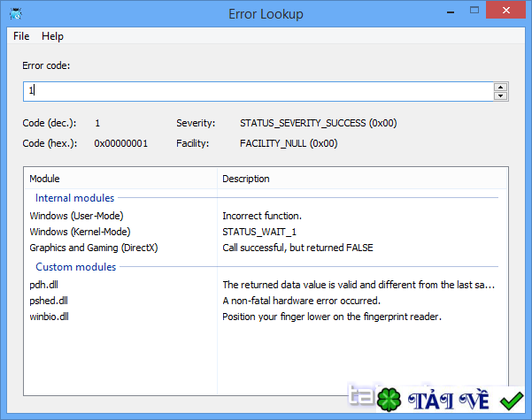
Task: Maximize the Error Lookup window
Action: click(x=474, y=11)
